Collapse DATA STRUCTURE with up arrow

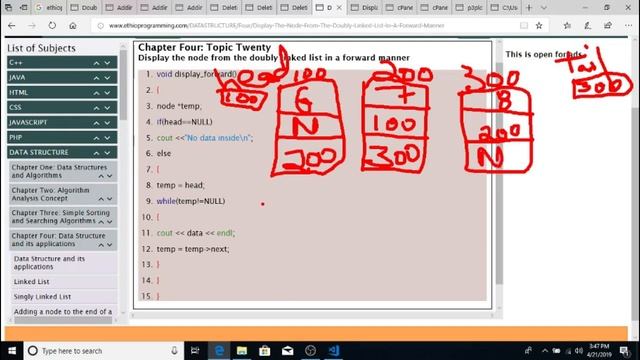coord(96,153)
